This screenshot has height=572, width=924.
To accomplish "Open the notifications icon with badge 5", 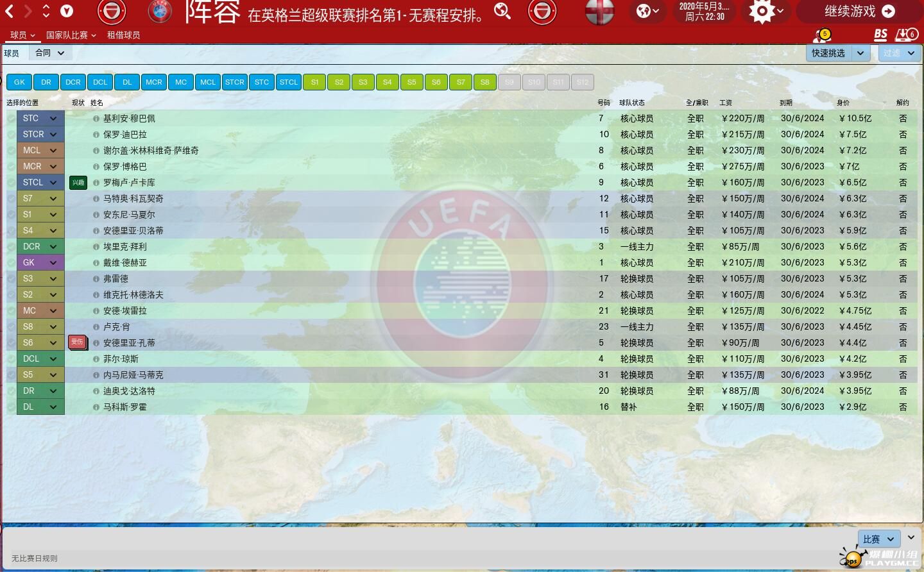I will tap(823, 35).
